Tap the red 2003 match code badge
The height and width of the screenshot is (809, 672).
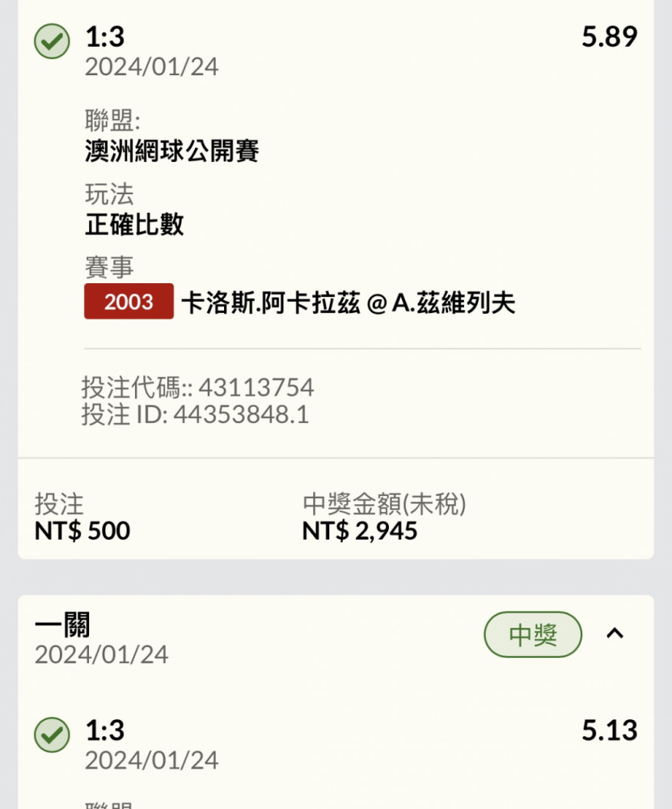tap(129, 301)
